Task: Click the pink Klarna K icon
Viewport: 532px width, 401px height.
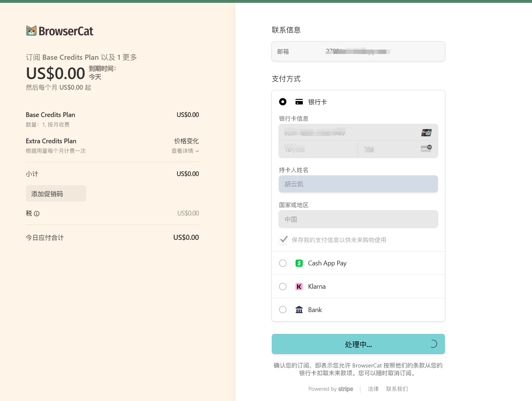Action: pyautogui.click(x=299, y=286)
